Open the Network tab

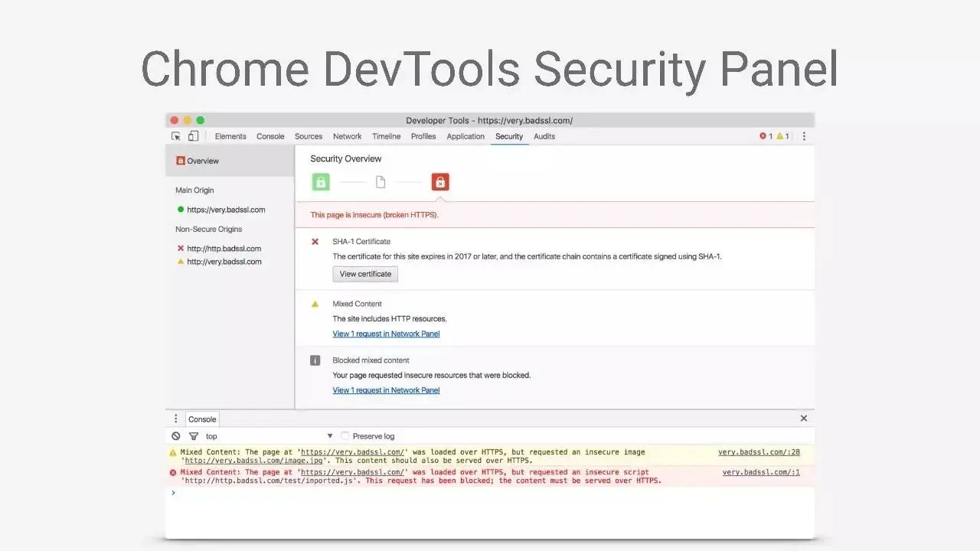pyautogui.click(x=347, y=136)
